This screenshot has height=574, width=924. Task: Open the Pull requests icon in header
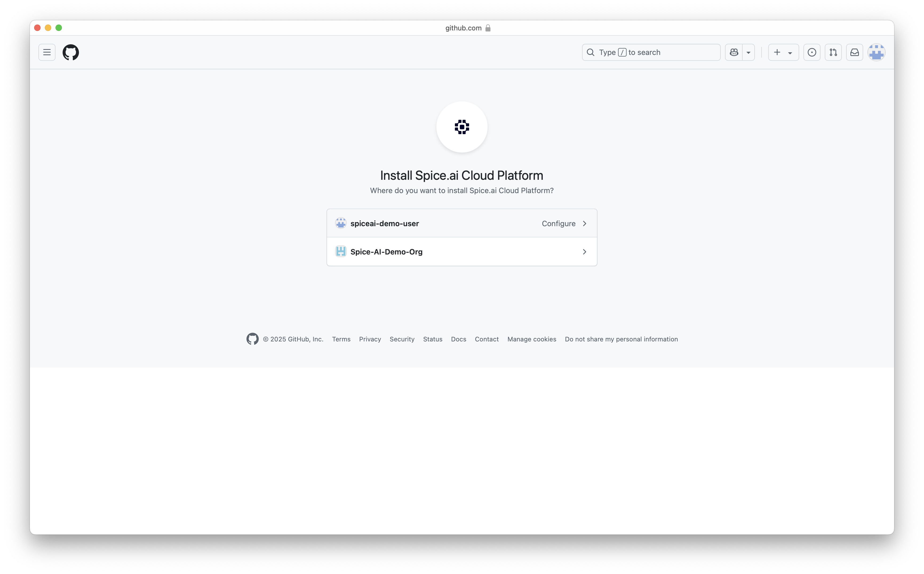coord(833,52)
